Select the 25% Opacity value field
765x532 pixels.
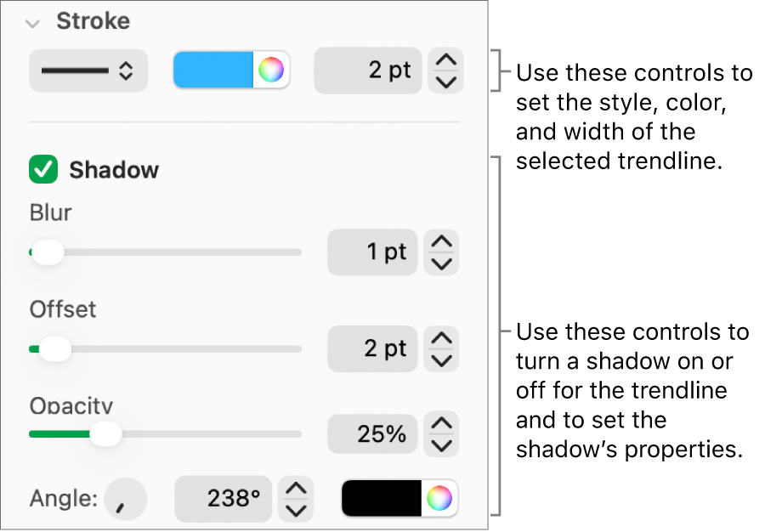click(x=372, y=433)
